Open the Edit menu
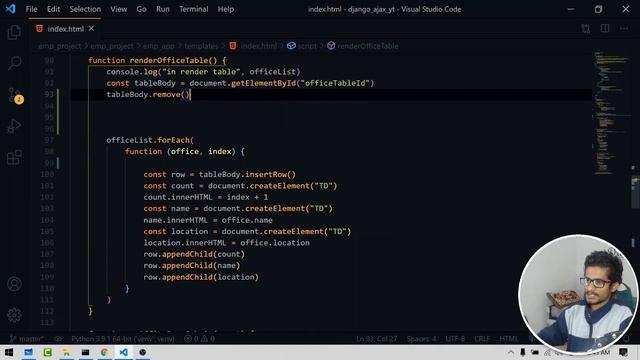640x360 pixels. pos(53,9)
